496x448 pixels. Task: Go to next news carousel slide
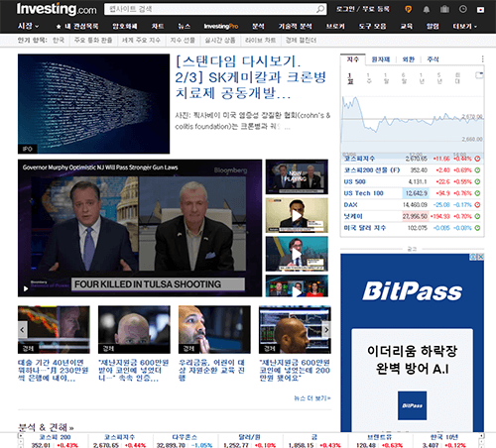tap(326, 330)
